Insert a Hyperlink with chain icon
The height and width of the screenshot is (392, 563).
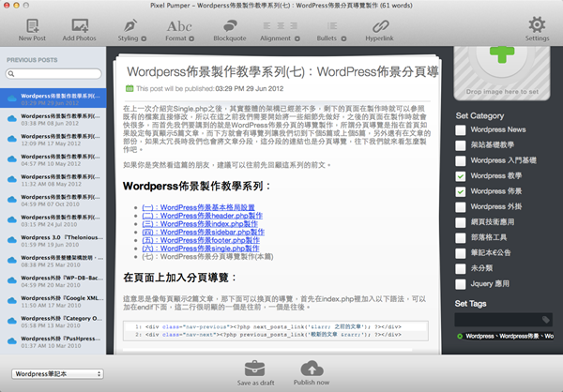point(380,26)
